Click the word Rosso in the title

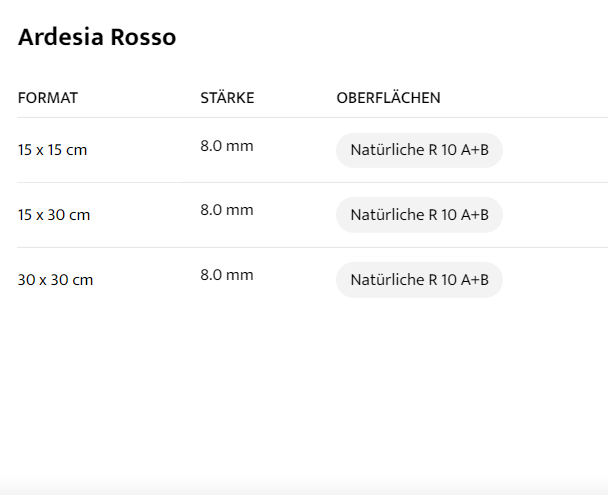(x=143, y=38)
